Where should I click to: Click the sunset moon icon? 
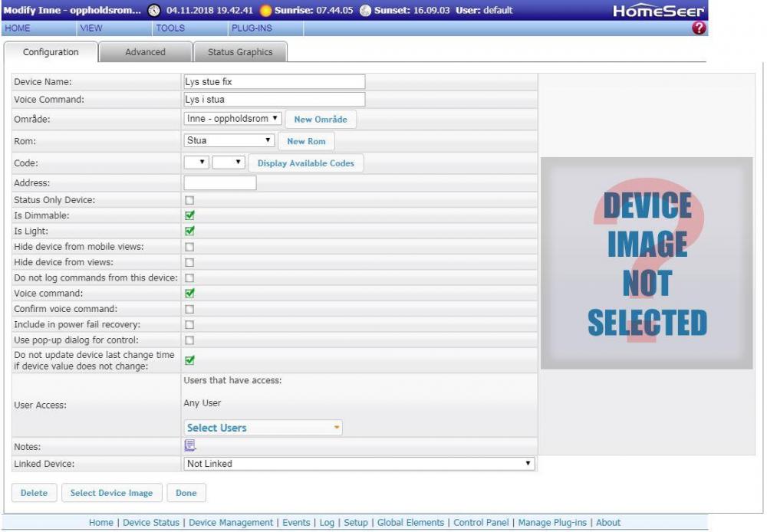coord(364,10)
